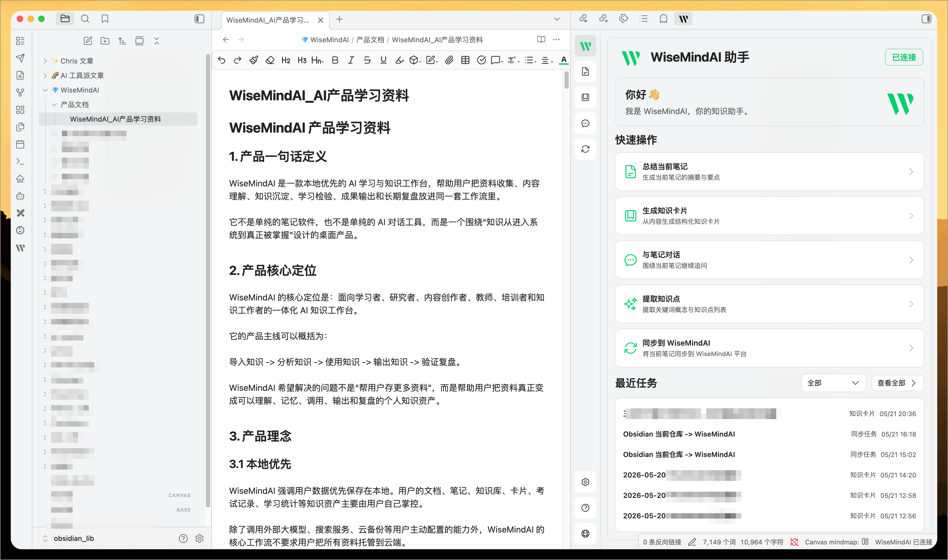Collapse all folders in explorer

(156, 41)
